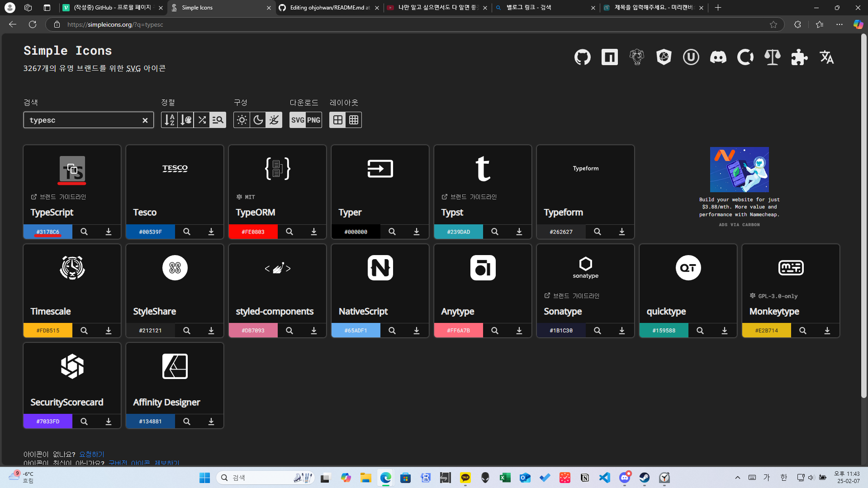Viewport: 868px width, 488px height.
Task: Switch to the GitHub profile page tab
Action: tap(113, 8)
